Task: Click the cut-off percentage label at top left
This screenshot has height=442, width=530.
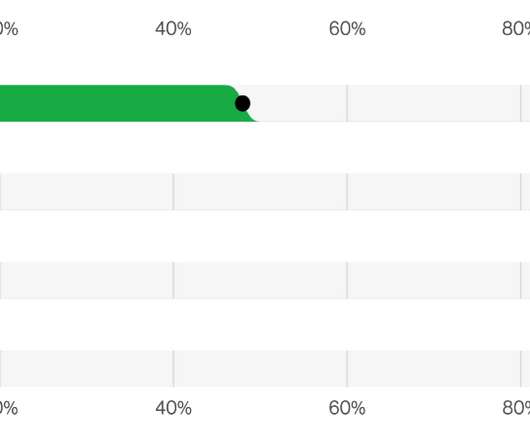Action: click(x=9, y=28)
